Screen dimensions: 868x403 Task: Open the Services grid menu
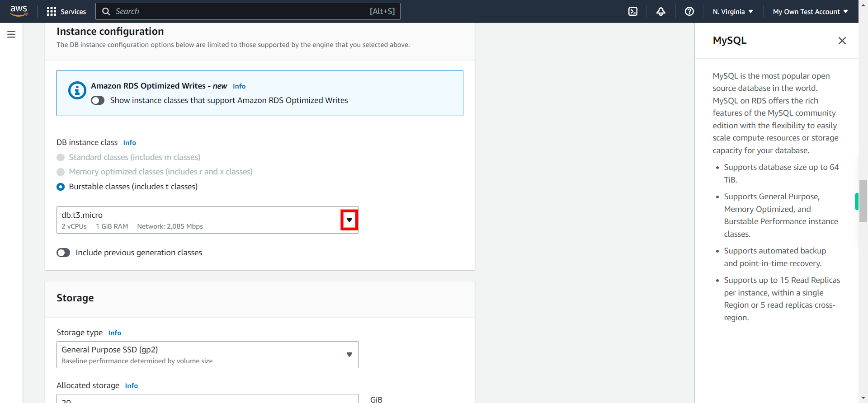(52, 11)
